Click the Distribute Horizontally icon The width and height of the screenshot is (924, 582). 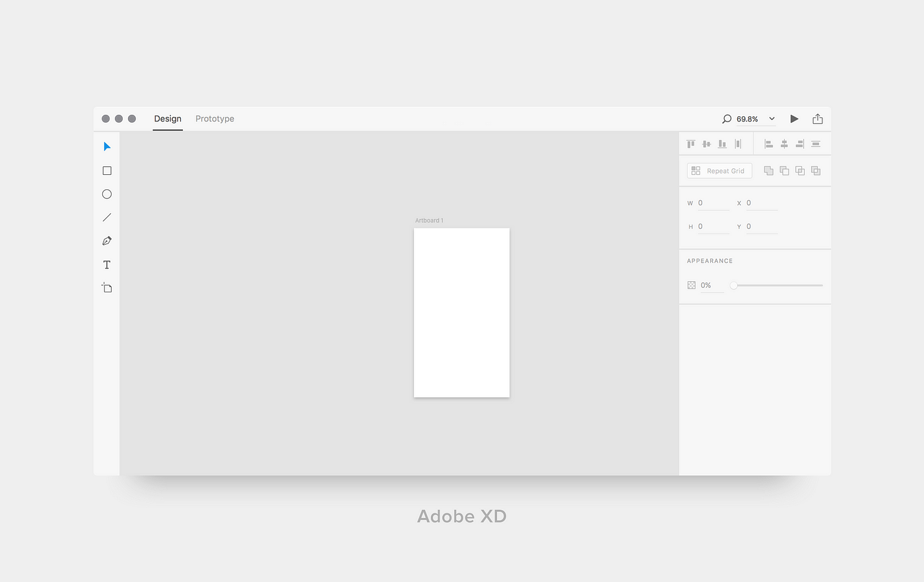(739, 144)
